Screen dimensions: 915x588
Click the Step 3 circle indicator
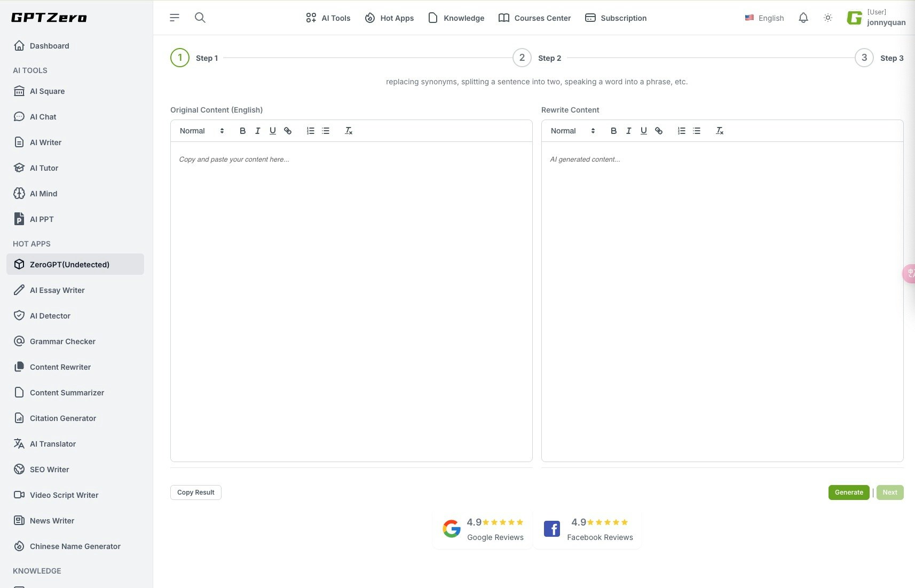(x=864, y=58)
